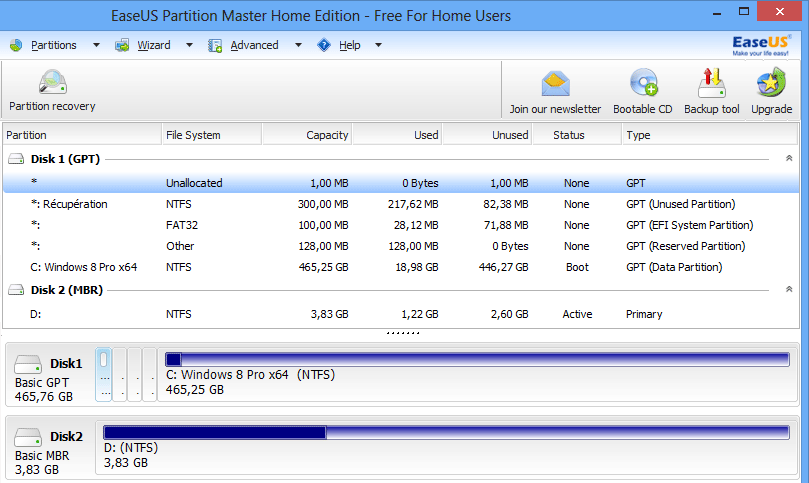Select the D: NTFS partition row
The height and width of the screenshot is (483, 809).
pyautogui.click(x=401, y=314)
